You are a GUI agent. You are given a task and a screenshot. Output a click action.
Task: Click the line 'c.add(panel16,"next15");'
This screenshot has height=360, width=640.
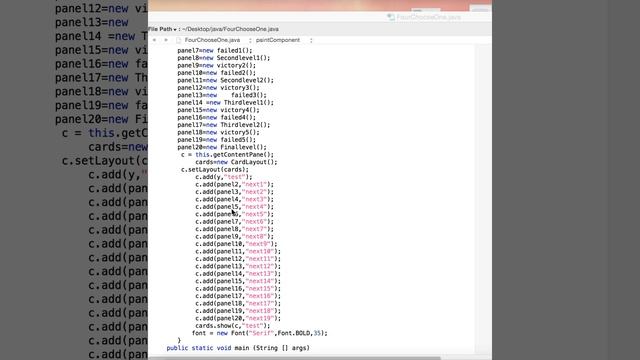tap(238, 289)
